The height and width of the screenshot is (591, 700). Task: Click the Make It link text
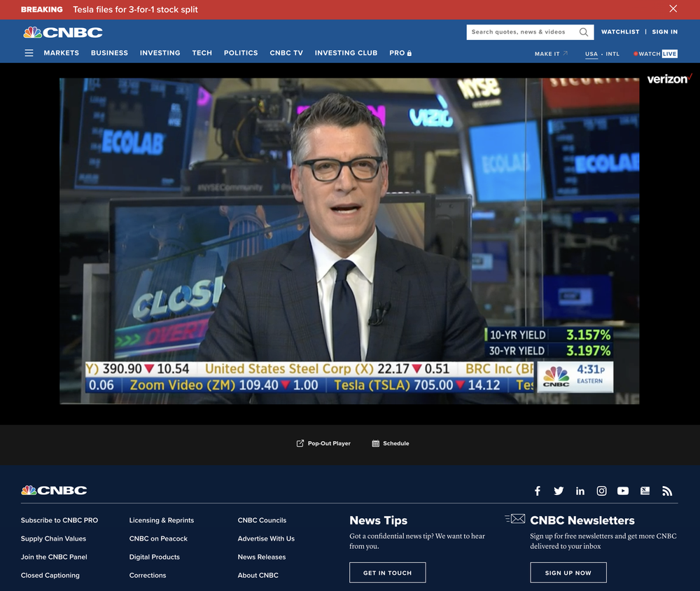click(547, 54)
